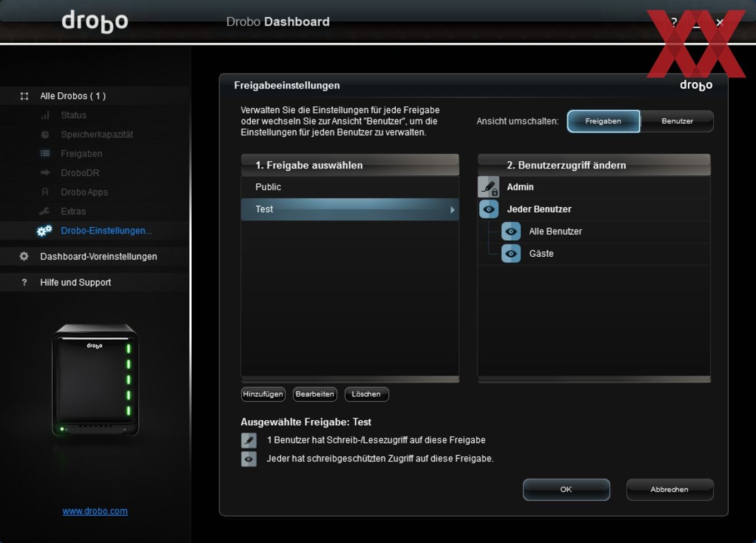Expand the Test share arrow

(452, 210)
